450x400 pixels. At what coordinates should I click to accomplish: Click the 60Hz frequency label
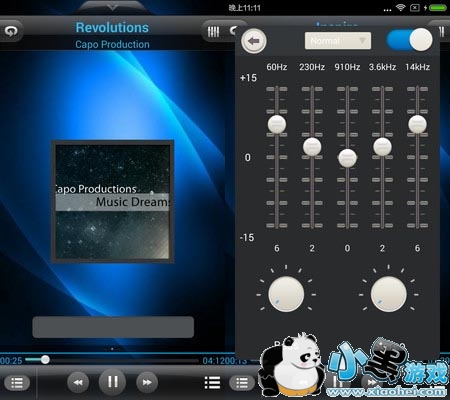277,67
